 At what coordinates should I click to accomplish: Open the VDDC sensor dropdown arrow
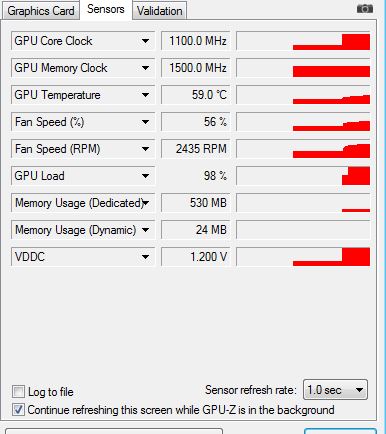[x=145, y=257]
